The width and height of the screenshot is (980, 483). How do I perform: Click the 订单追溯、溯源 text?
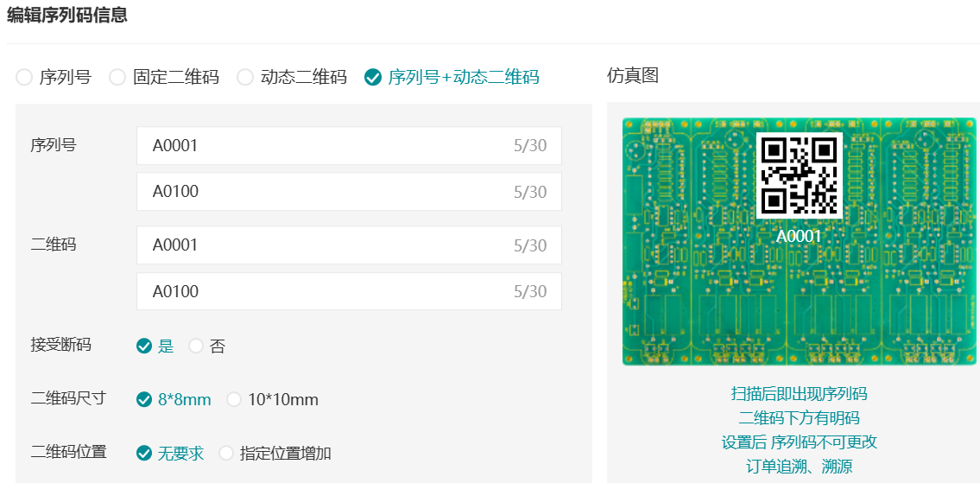799,467
